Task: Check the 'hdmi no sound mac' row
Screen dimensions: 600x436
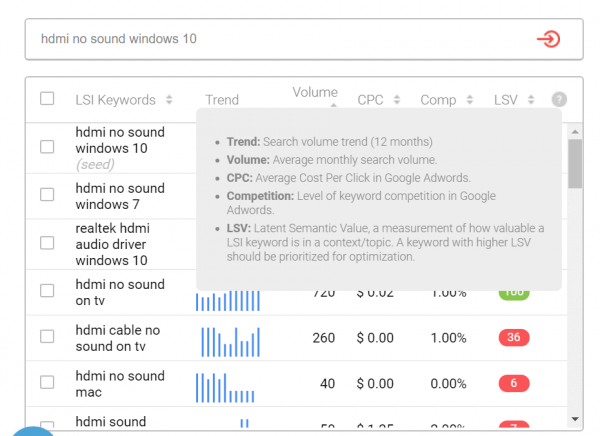Action: point(47,382)
